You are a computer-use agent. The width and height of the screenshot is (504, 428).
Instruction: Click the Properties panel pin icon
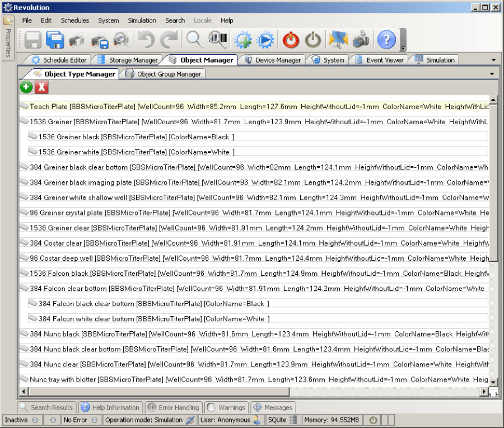8,21
